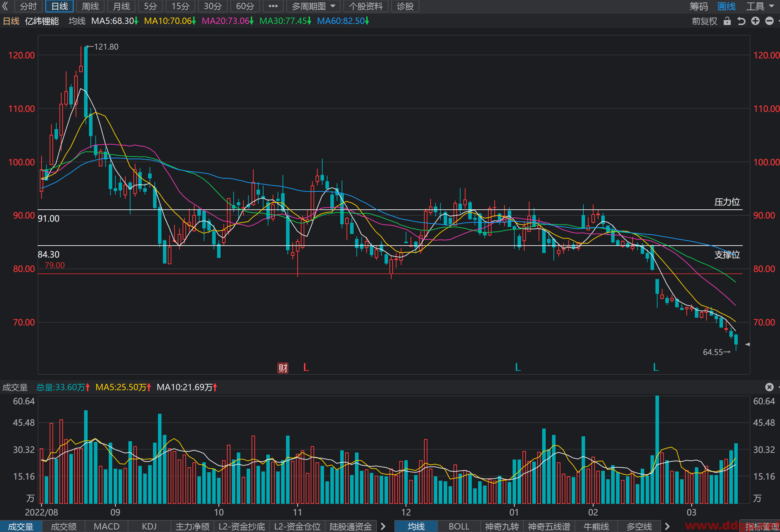The image size is (780, 532).
Task: Toggle the 前复权 price adjustment setting
Action: tap(704, 21)
